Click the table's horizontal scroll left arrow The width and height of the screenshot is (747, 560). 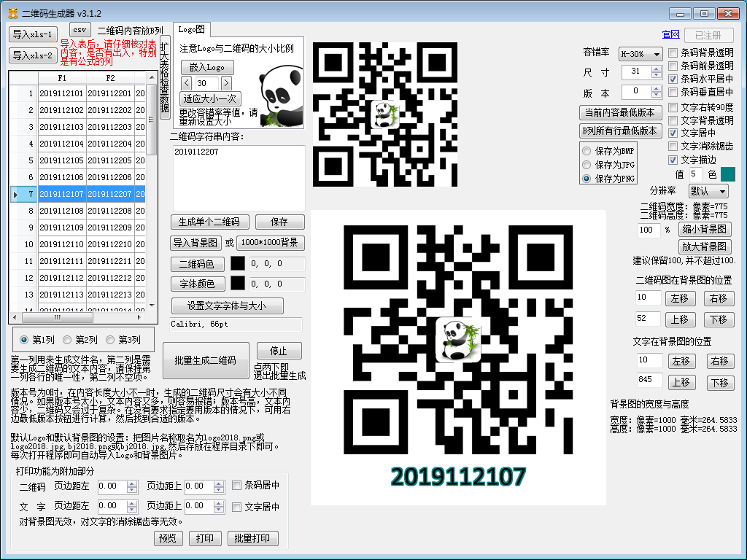coord(15,317)
